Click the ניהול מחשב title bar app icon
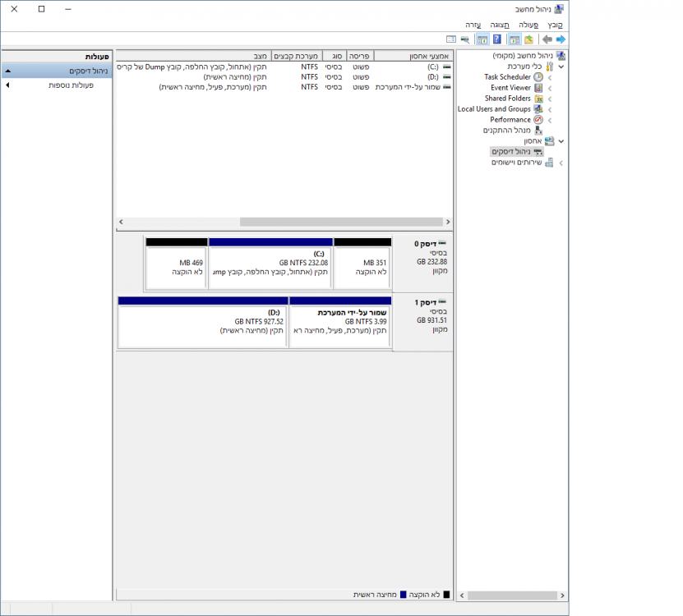 [559, 9]
